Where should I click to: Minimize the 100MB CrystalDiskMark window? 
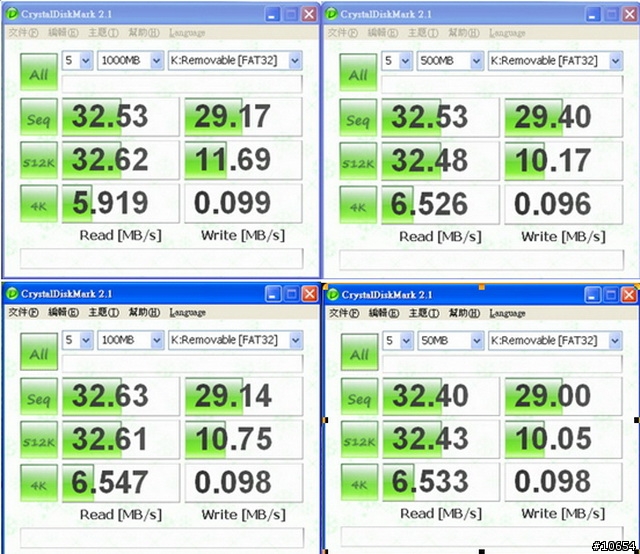click(273, 294)
